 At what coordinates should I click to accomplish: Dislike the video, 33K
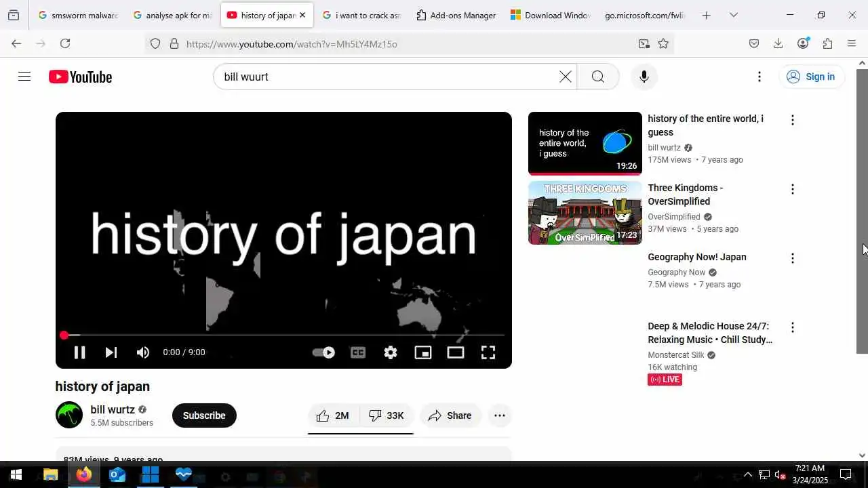(x=387, y=415)
